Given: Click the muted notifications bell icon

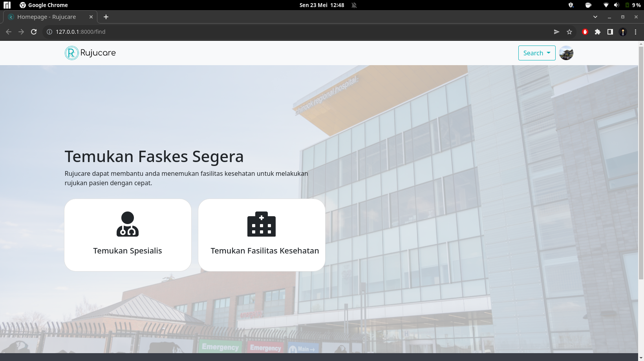Looking at the screenshot, I should [354, 5].
